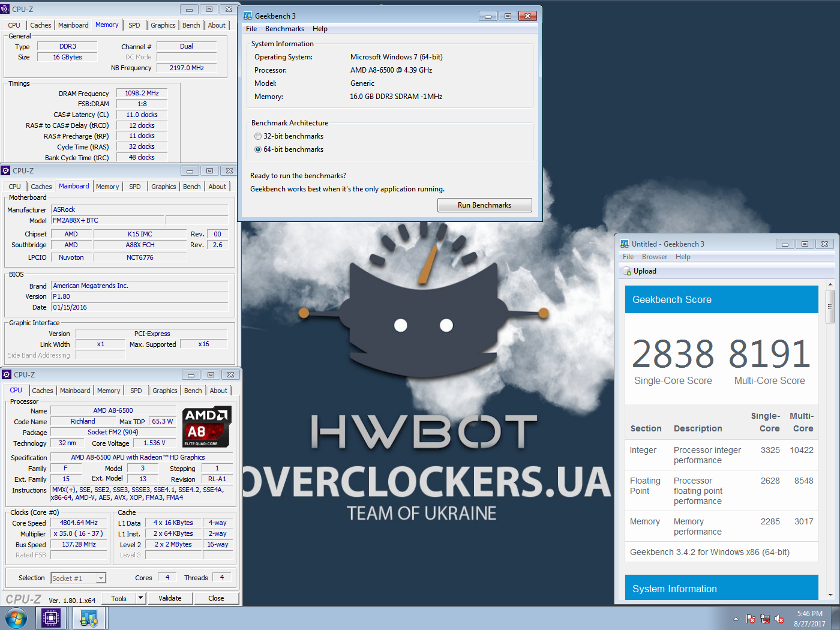This screenshot has height=630, width=840.
Task: Click Multiplier value x 35.0
Action: 79,533
